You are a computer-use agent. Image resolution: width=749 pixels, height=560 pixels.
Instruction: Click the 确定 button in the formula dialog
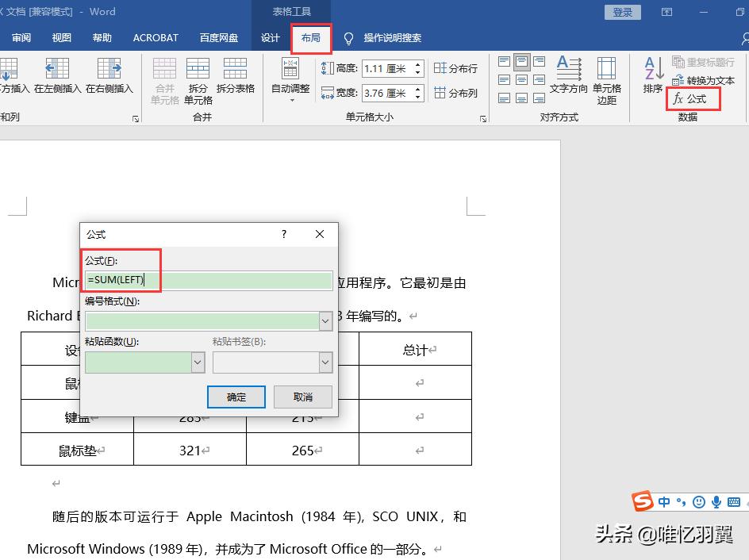coord(236,398)
